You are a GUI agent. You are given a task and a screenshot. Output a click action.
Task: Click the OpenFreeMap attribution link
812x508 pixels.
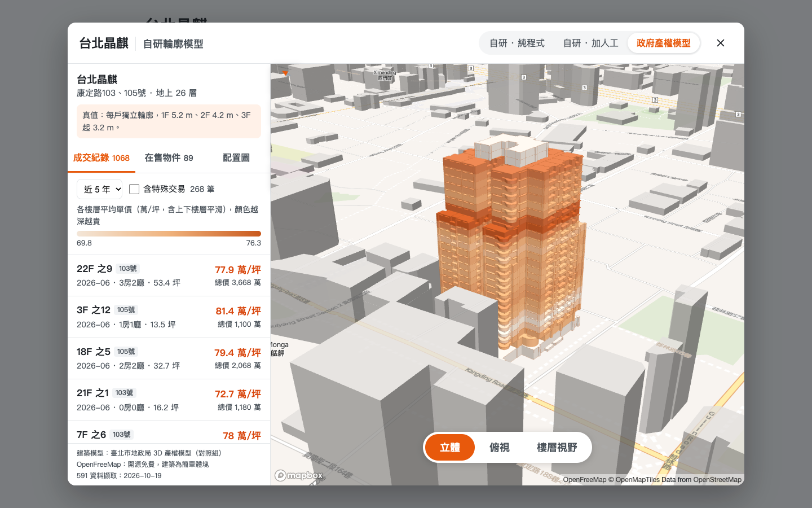[x=584, y=480]
